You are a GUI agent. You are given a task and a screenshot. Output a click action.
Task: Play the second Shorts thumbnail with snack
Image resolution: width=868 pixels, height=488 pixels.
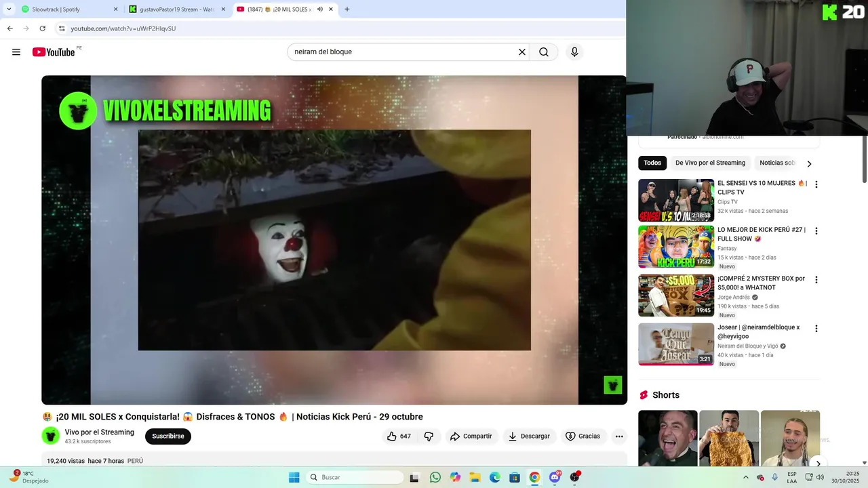tap(729, 438)
